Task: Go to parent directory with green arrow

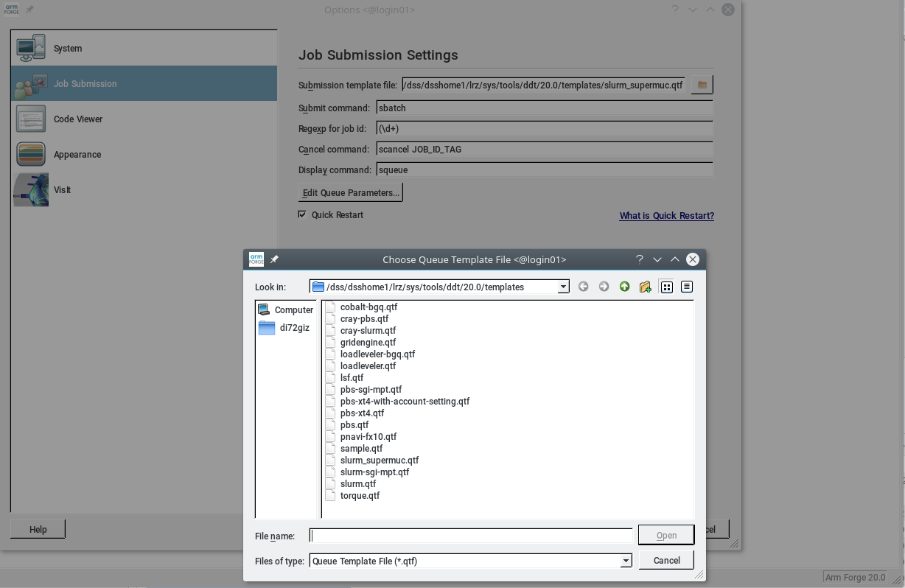Action: coord(625,287)
